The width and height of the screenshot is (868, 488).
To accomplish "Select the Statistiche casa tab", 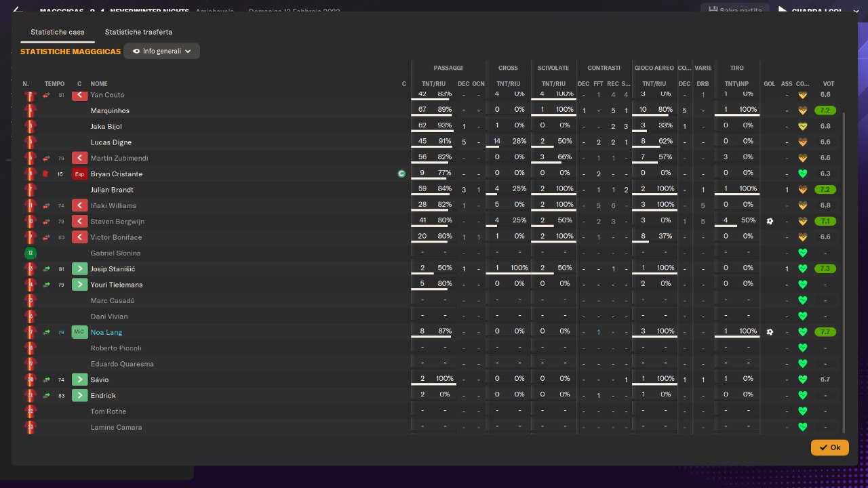I will pos(58,32).
